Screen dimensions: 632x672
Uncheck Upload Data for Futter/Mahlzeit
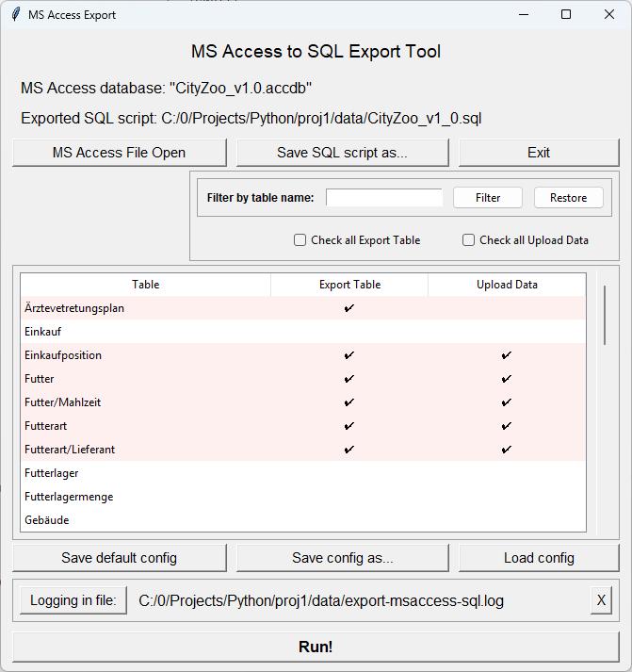tap(507, 402)
